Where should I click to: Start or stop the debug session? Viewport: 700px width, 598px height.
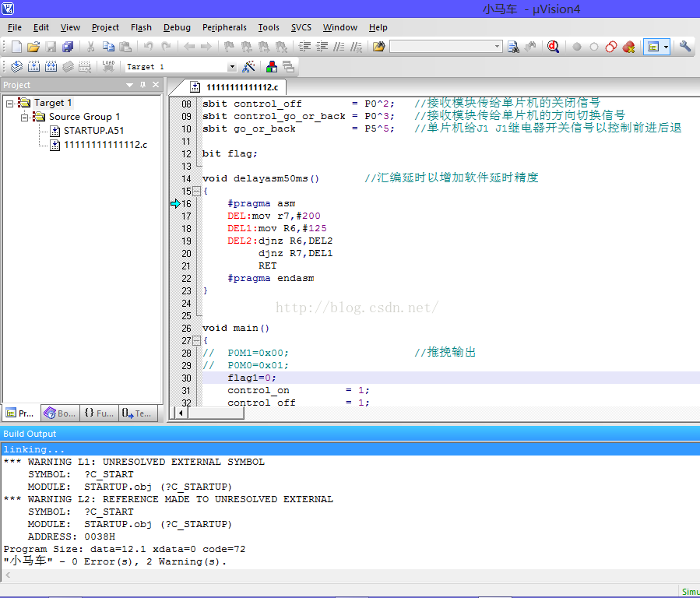point(553,47)
